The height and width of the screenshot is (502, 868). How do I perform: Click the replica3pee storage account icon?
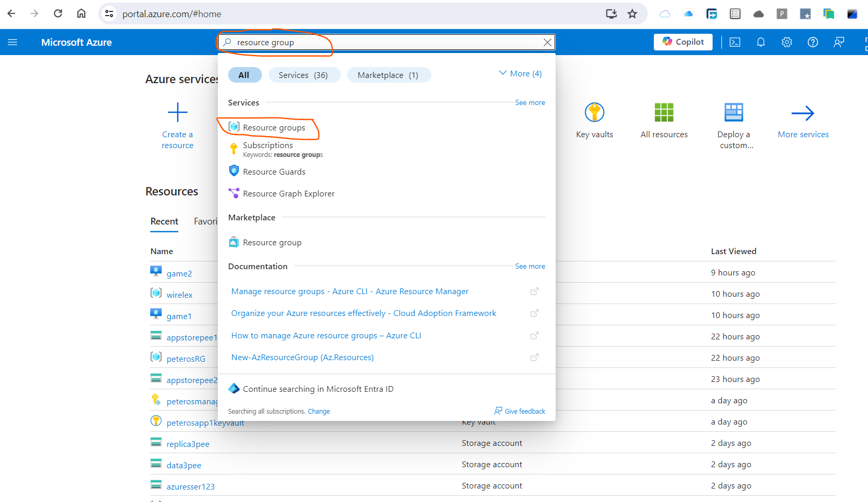pos(156,442)
